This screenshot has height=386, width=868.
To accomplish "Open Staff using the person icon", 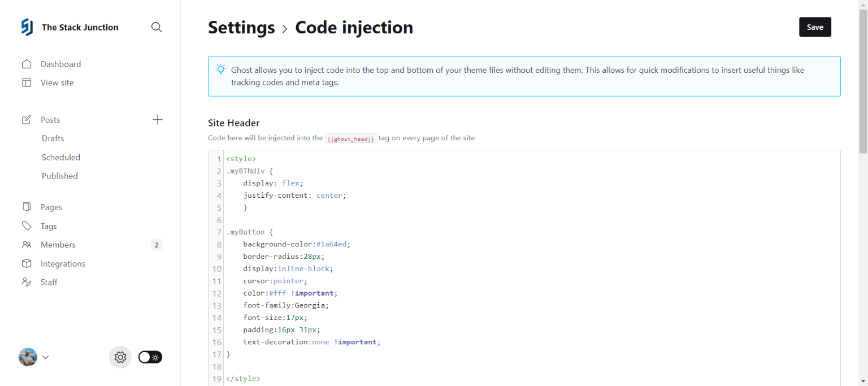I will click(27, 282).
